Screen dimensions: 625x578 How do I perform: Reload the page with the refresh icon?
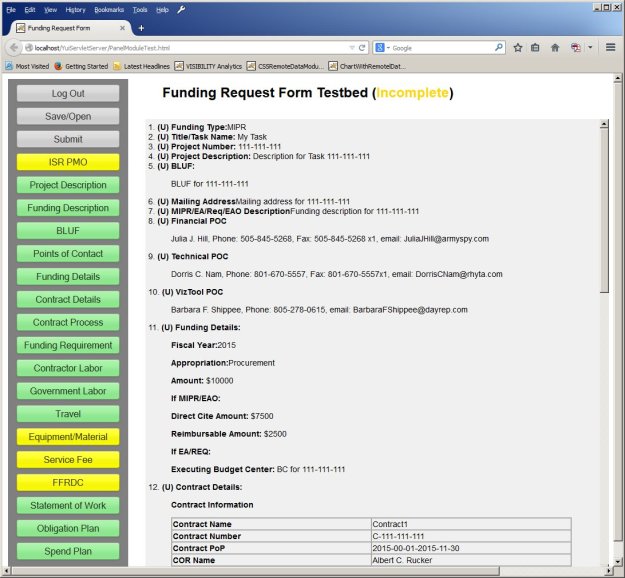click(x=362, y=47)
